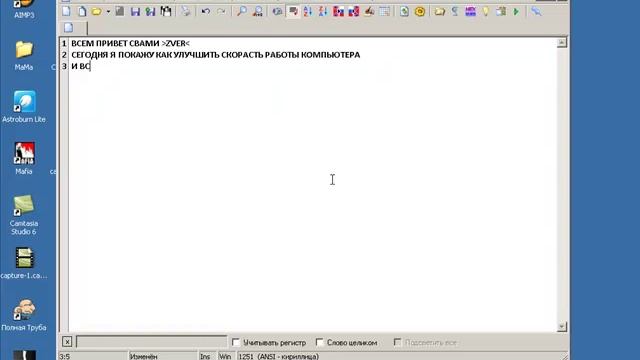Select the MaMa folder on desktop
This screenshot has width=640, height=360.
(24, 56)
